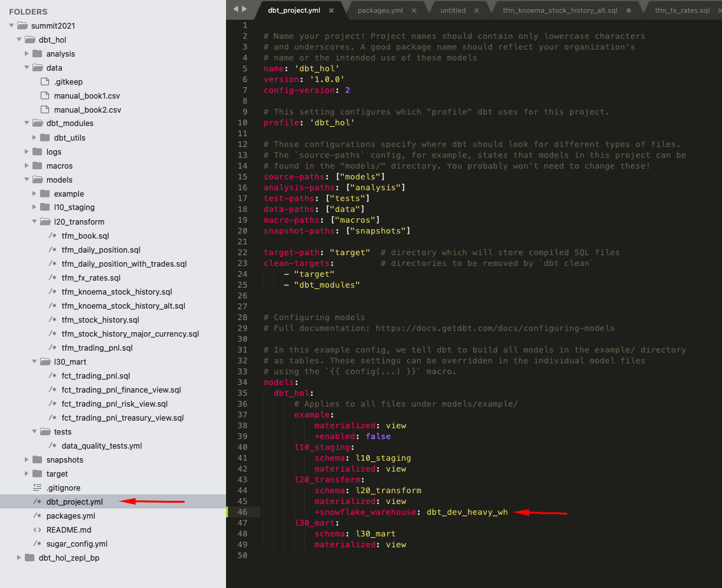Open sugar_config.yml from the sidebar

pyautogui.click(x=76, y=543)
